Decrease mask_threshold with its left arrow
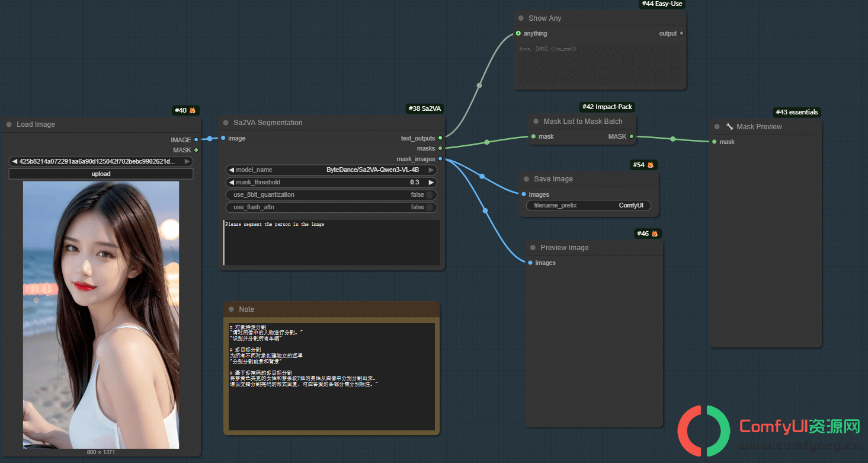This screenshot has width=868, height=463. tap(231, 182)
